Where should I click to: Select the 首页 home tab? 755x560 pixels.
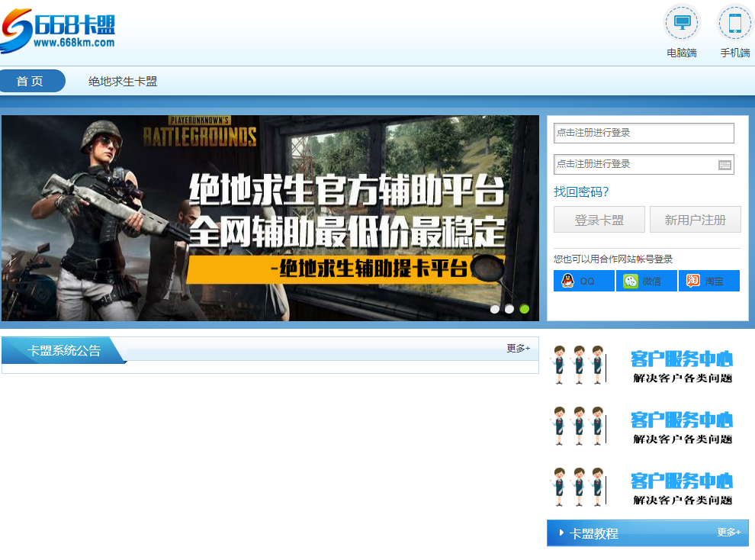31,81
